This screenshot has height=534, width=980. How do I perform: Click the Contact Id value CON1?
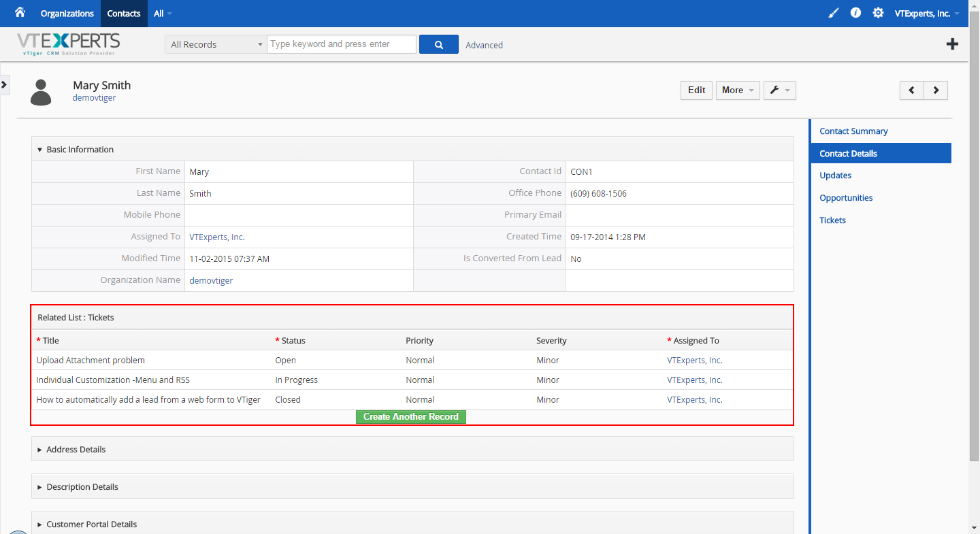582,172
